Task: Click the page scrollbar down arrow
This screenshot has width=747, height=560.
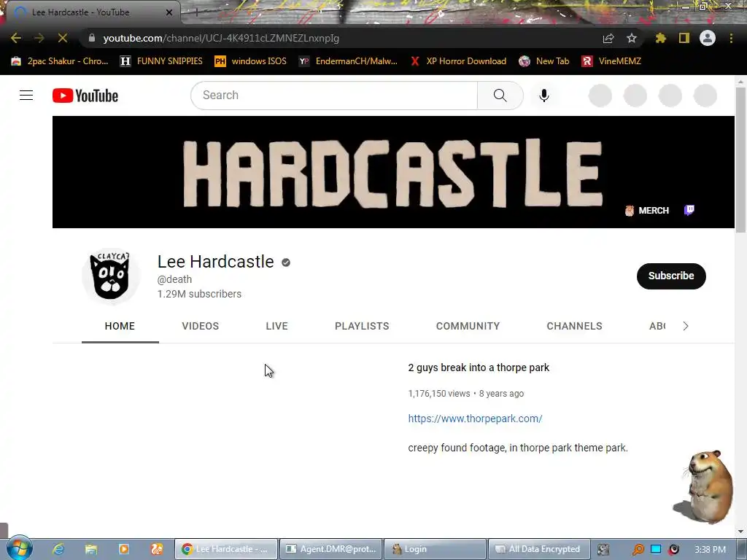Action: click(x=740, y=532)
